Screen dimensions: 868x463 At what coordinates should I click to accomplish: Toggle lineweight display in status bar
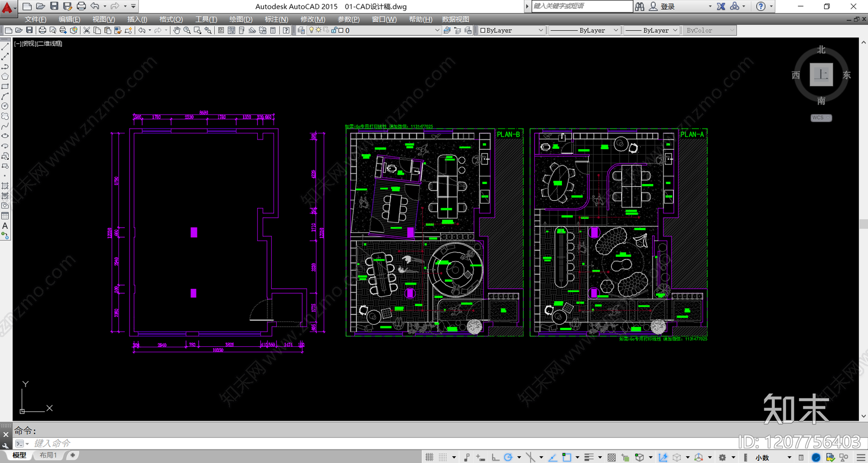(589, 458)
